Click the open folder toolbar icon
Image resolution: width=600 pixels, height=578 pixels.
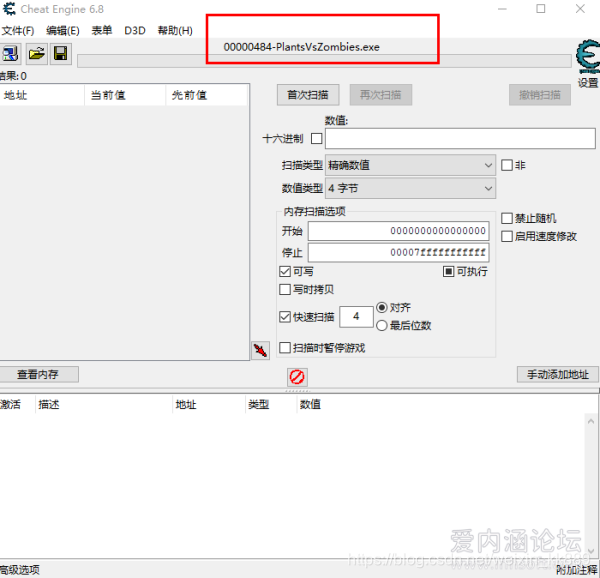click(36, 54)
